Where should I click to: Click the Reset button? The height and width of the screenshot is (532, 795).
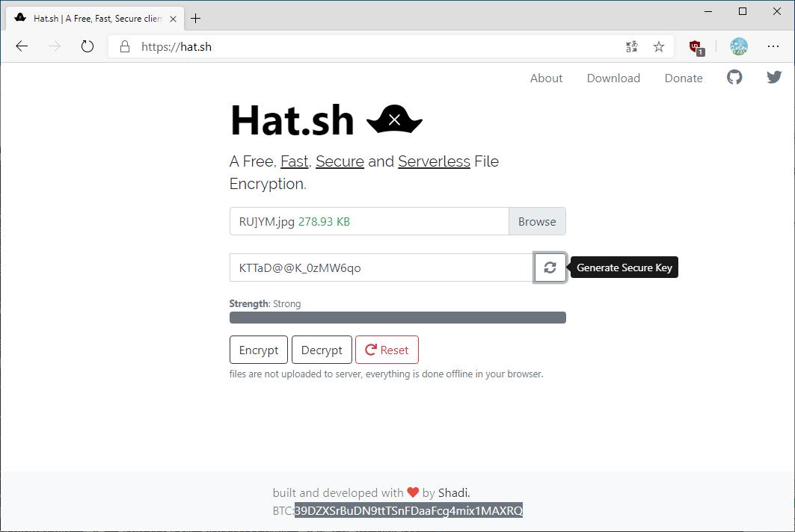pyautogui.click(x=387, y=350)
